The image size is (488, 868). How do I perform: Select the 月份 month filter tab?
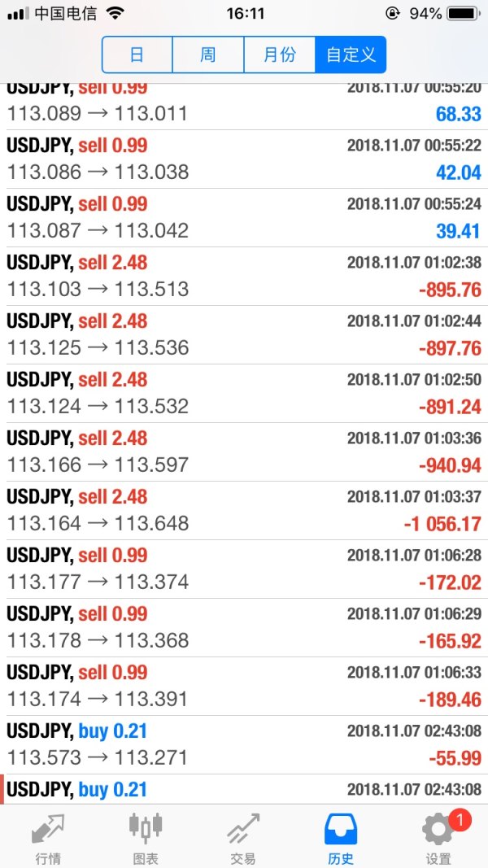tap(279, 55)
